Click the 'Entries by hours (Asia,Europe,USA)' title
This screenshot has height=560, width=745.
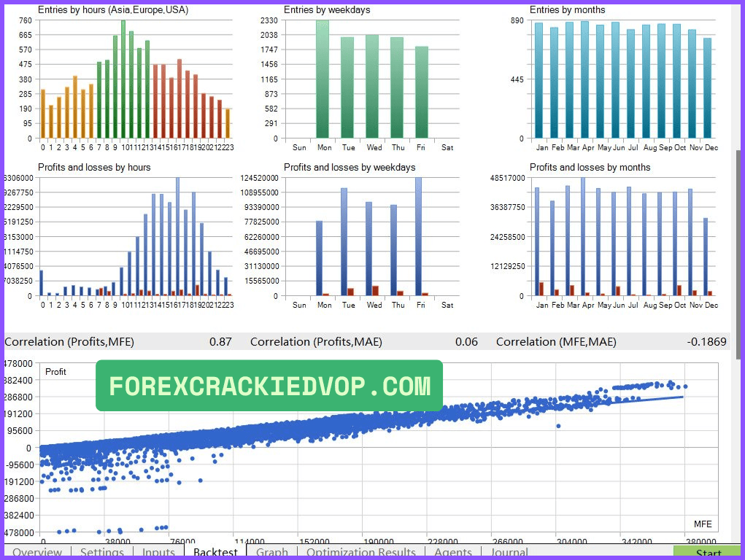[113, 10]
